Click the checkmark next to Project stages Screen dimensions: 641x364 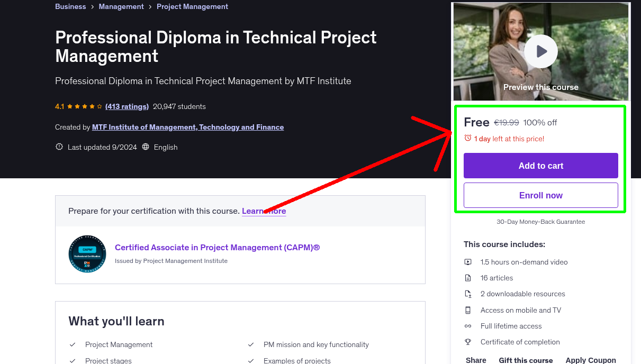(x=73, y=361)
